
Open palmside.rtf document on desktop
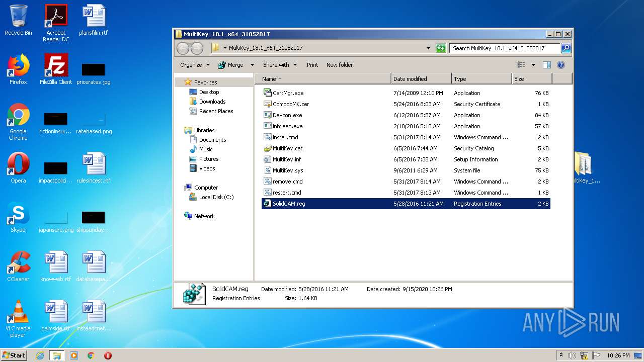coord(56,316)
